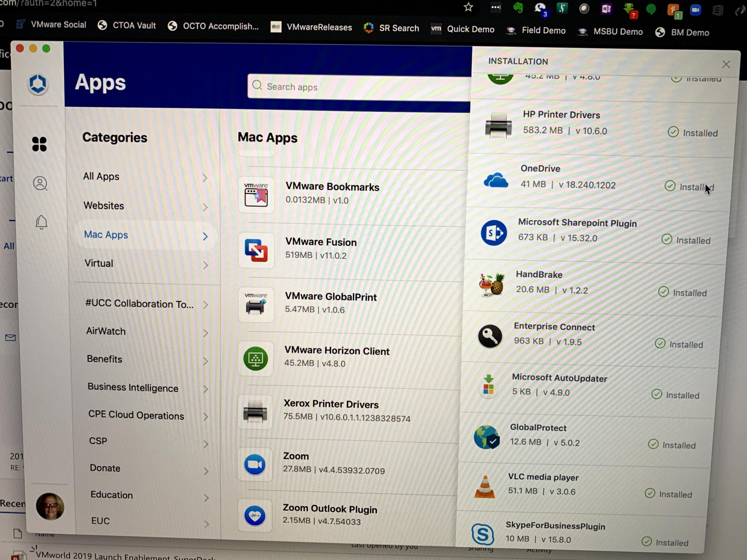Expand the AirWatch category chevron
The width and height of the screenshot is (747, 560).
click(x=205, y=333)
